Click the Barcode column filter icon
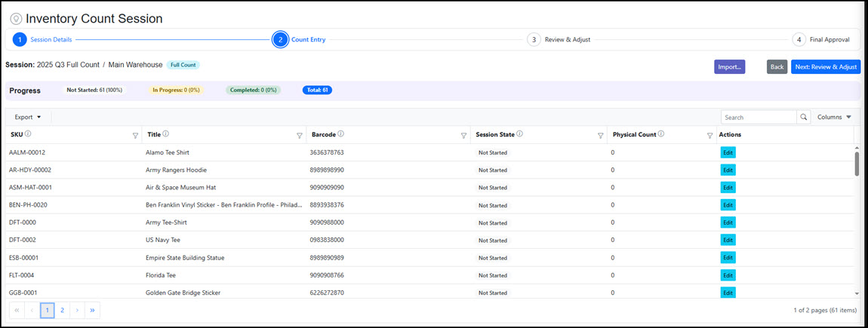 (463, 136)
